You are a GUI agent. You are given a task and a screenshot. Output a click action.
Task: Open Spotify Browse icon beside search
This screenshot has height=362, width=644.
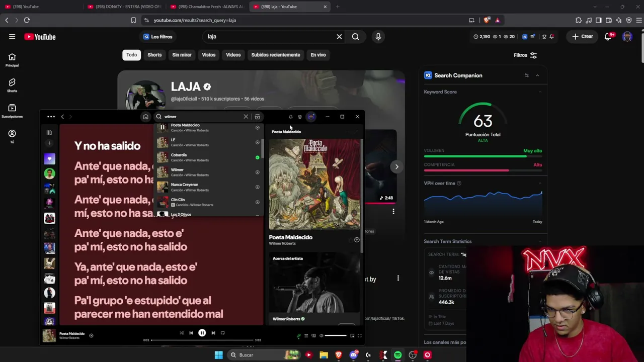(257, 117)
